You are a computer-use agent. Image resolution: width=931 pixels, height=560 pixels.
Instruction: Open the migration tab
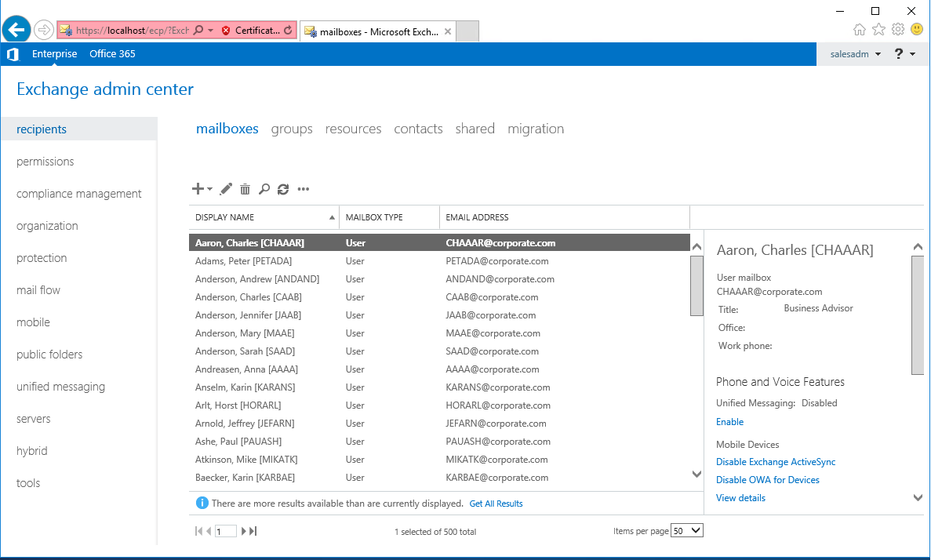click(x=536, y=129)
